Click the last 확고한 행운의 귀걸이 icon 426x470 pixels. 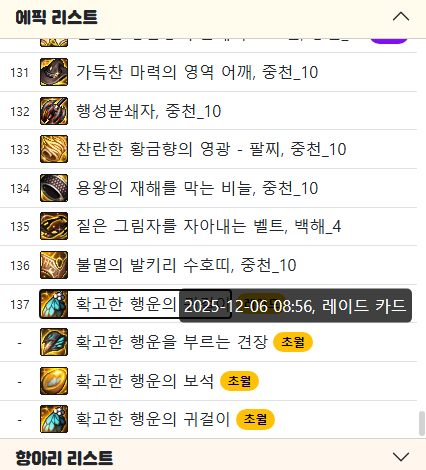pyautogui.click(x=54, y=419)
